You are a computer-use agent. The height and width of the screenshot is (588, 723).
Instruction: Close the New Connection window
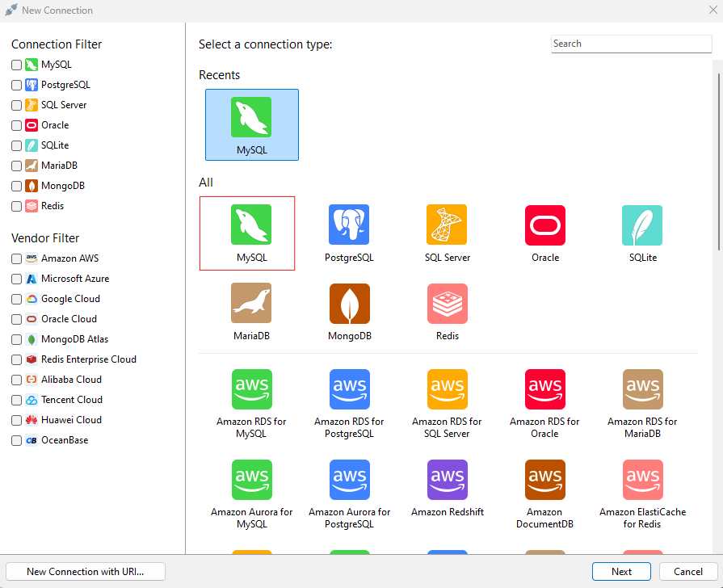712,10
